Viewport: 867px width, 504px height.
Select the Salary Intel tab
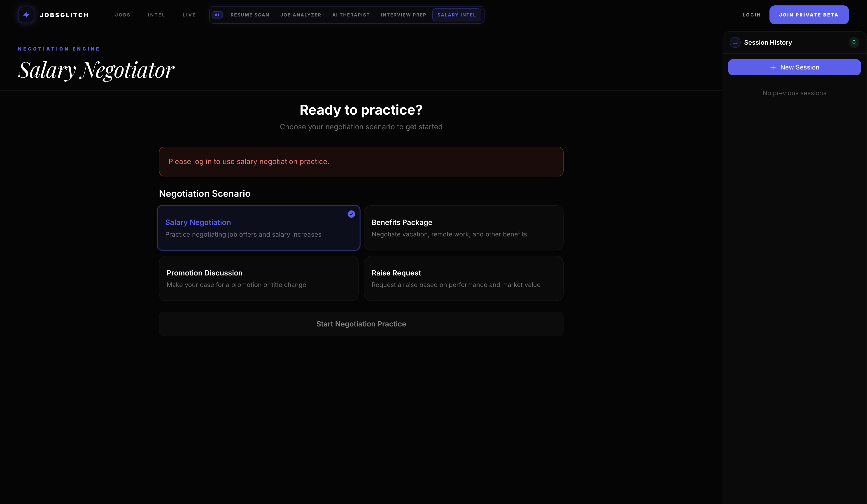point(457,15)
